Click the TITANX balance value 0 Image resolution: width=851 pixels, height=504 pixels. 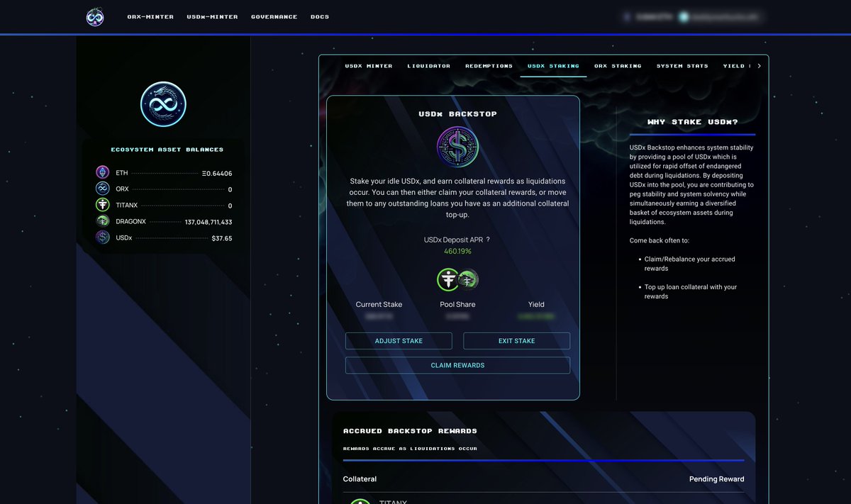click(x=230, y=206)
